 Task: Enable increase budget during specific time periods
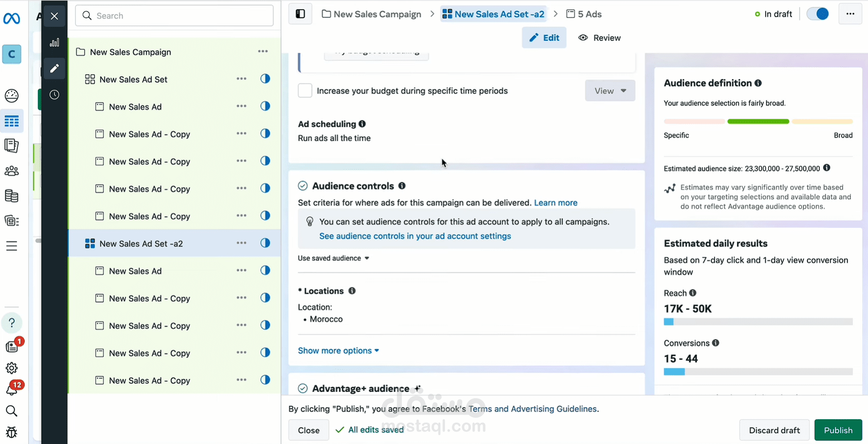305,91
